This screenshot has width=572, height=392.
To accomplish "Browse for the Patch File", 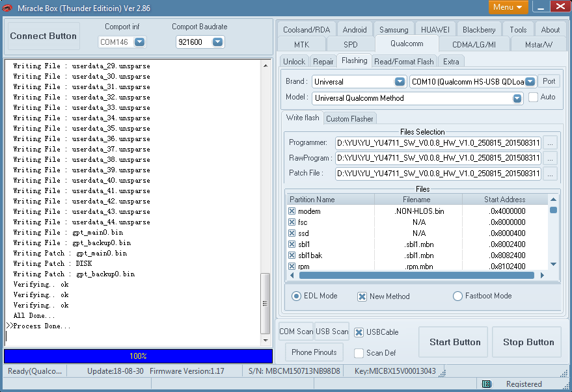I will pyautogui.click(x=550, y=174).
